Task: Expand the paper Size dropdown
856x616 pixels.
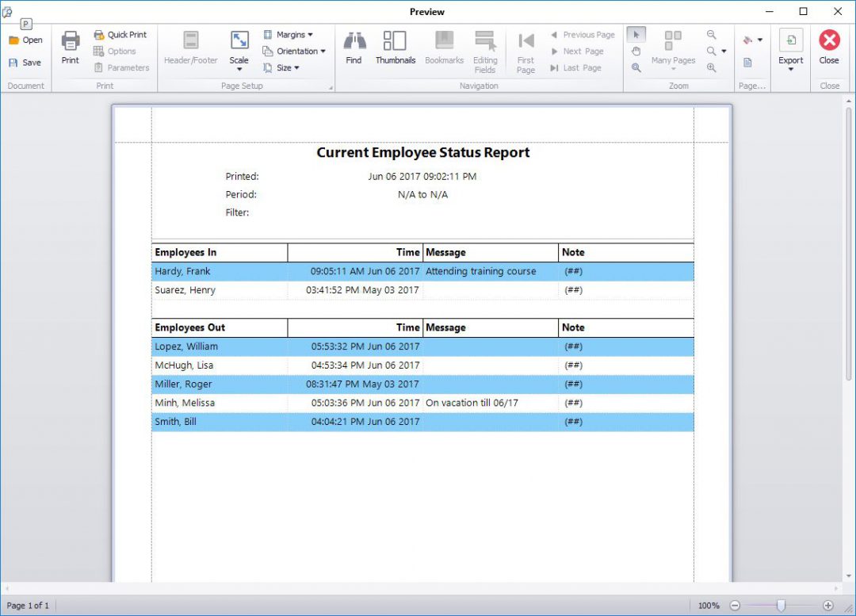Action: [284, 67]
